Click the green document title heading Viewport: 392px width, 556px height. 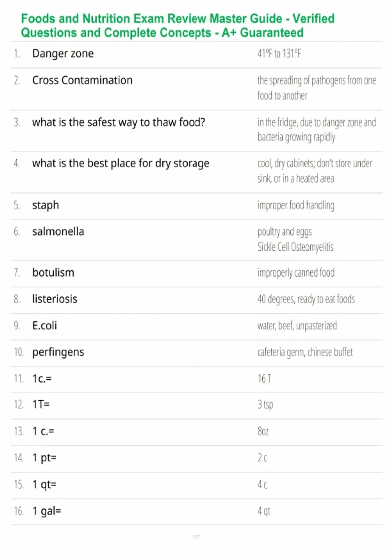[178, 26]
